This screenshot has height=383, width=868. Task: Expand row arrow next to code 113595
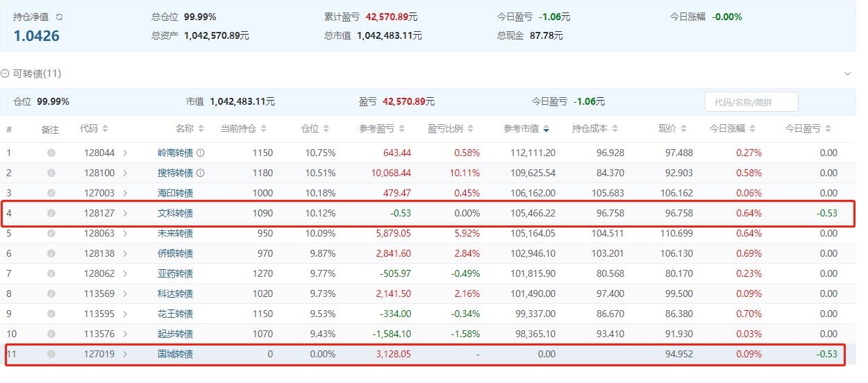tap(125, 314)
